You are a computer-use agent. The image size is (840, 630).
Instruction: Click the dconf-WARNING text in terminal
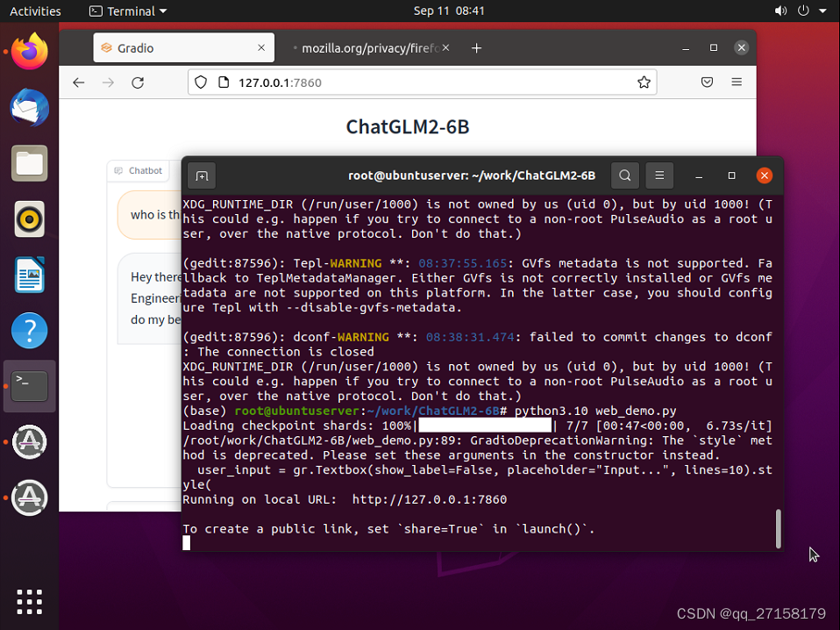tap(341, 337)
